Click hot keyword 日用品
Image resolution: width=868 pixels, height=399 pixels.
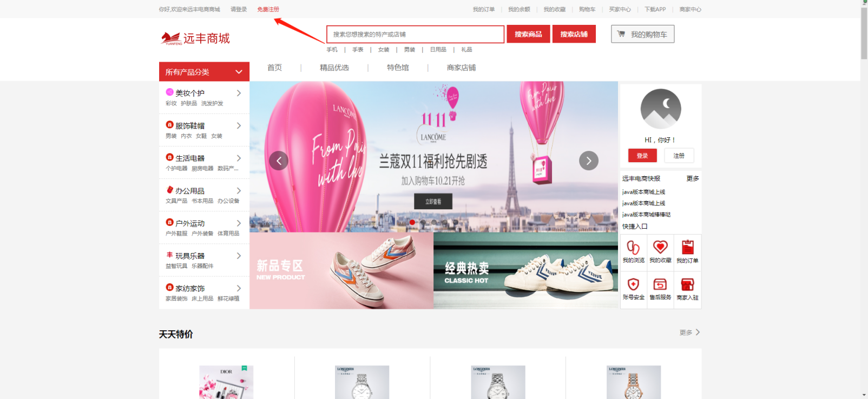coord(438,50)
